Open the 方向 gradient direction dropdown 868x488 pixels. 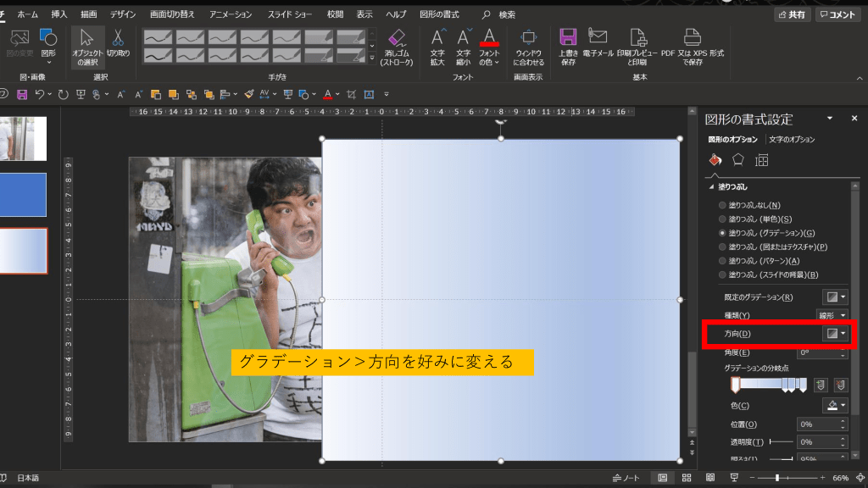click(x=836, y=334)
